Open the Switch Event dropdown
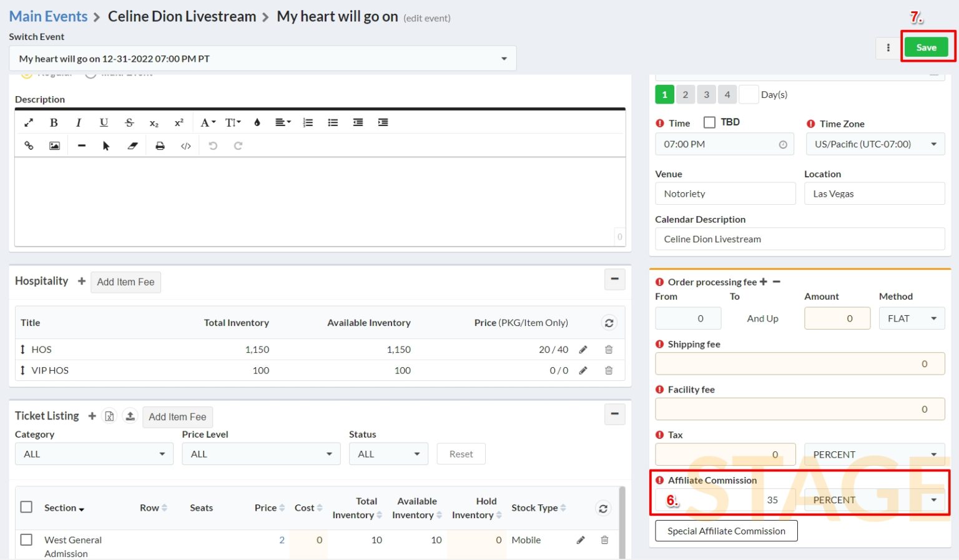This screenshot has height=560, width=959. (x=262, y=59)
